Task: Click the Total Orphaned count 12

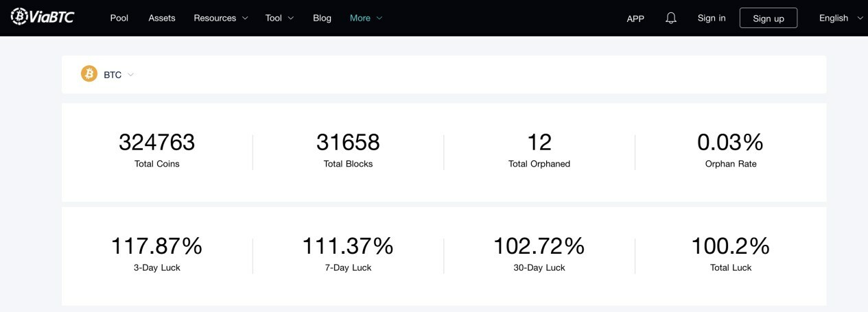Action: pyautogui.click(x=539, y=143)
